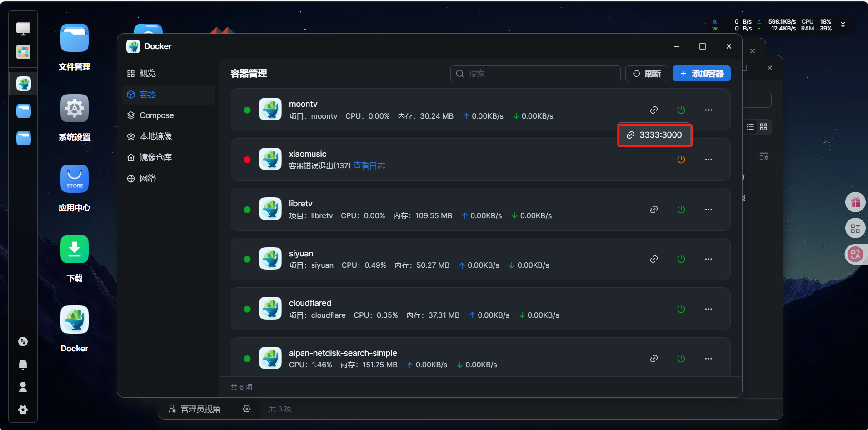
Task: Click the moontv container logo
Action: point(270,110)
